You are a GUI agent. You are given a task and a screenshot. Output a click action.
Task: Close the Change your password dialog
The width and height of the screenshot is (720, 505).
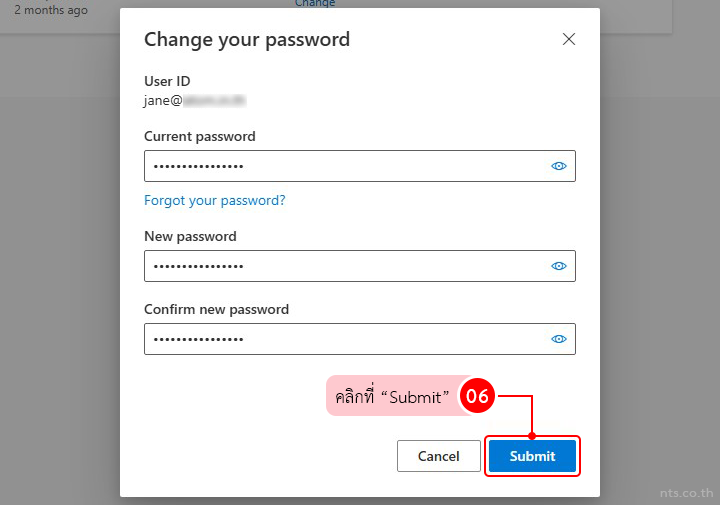click(569, 39)
